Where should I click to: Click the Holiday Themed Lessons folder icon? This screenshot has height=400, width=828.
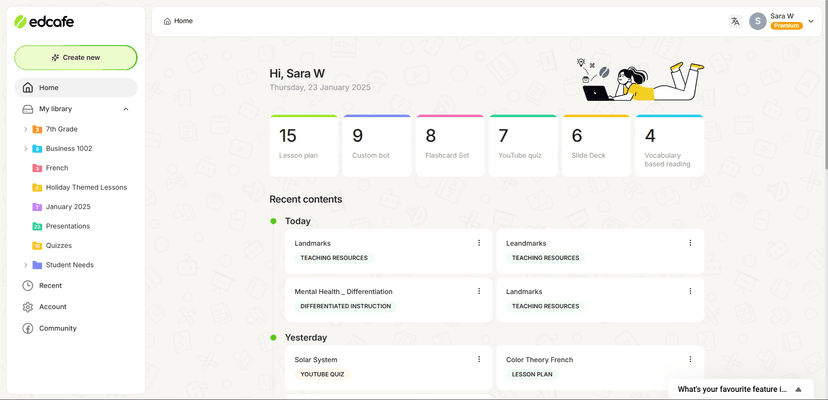(37, 188)
